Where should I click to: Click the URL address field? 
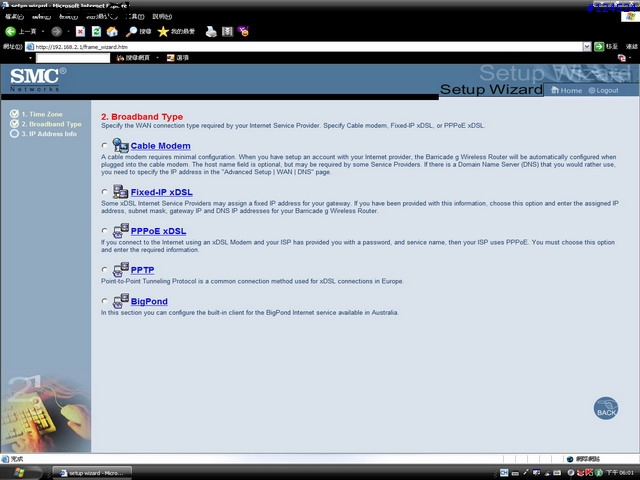(304, 47)
